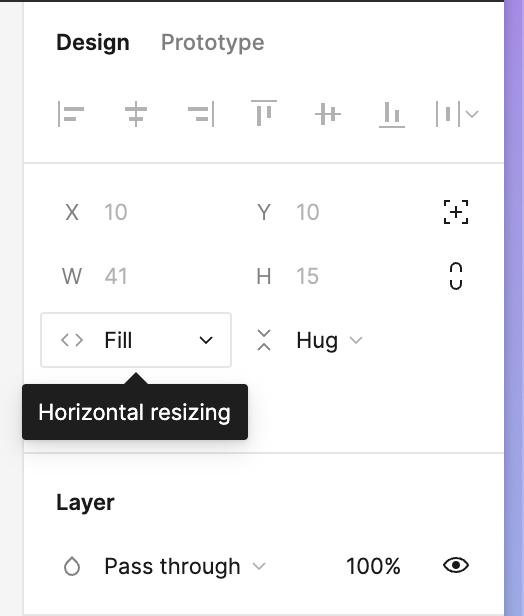Align horizontal centers icon
Viewport: 524px width, 616px height.
(x=136, y=114)
